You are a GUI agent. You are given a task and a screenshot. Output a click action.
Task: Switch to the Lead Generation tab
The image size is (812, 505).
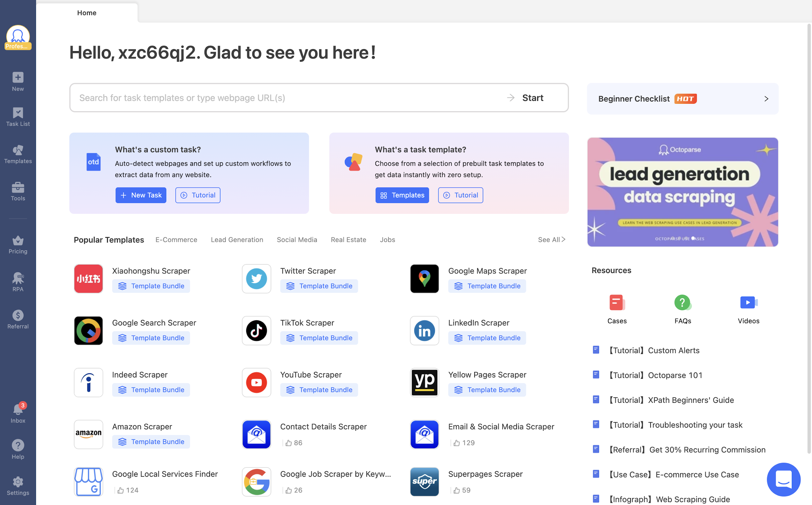(x=237, y=239)
